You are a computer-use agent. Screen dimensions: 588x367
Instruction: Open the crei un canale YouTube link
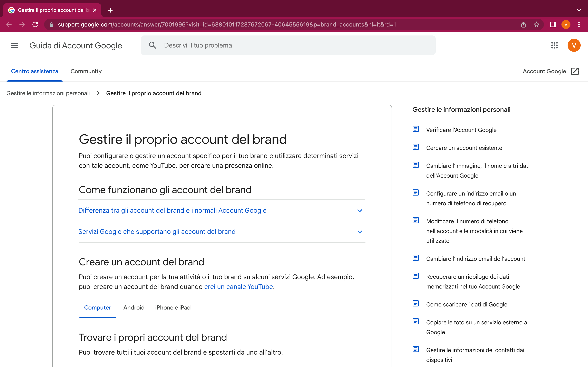[238, 287]
